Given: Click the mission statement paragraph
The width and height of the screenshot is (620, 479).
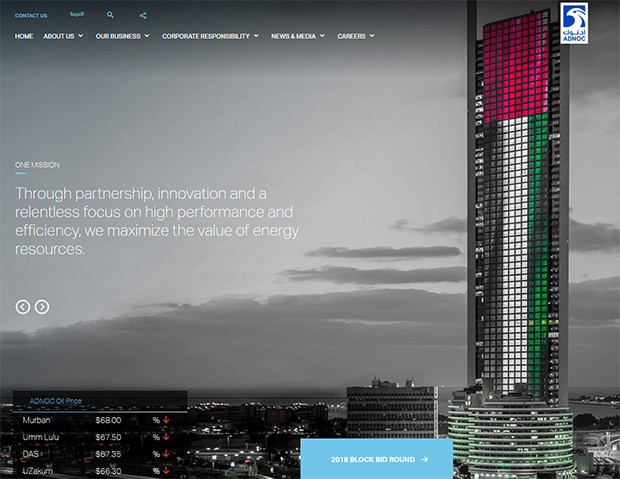Looking at the screenshot, I should coord(157,221).
